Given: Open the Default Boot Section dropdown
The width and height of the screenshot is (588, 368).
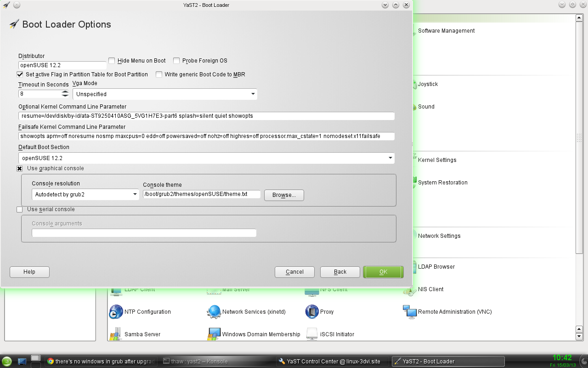Looking at the screenshot, I should point(207,158).
